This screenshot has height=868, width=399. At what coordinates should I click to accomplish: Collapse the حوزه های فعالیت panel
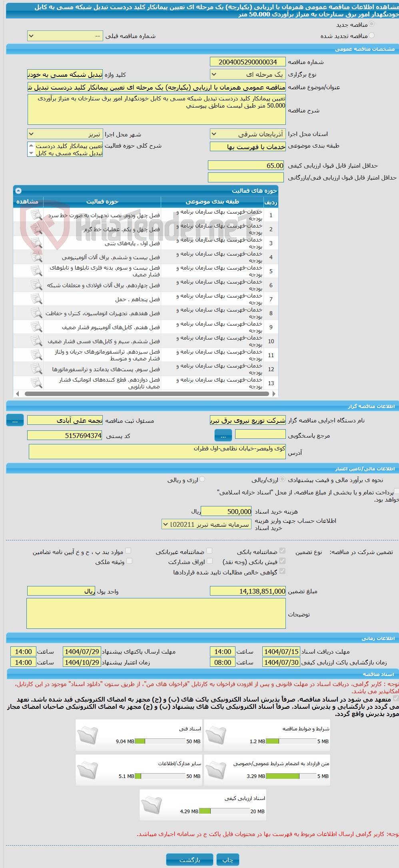coord(18,191)
